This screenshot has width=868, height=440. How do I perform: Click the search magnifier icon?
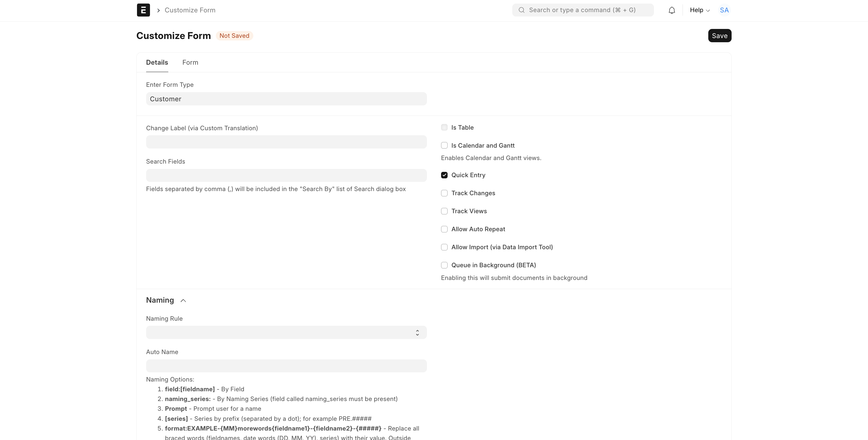[x=521, y=10]
